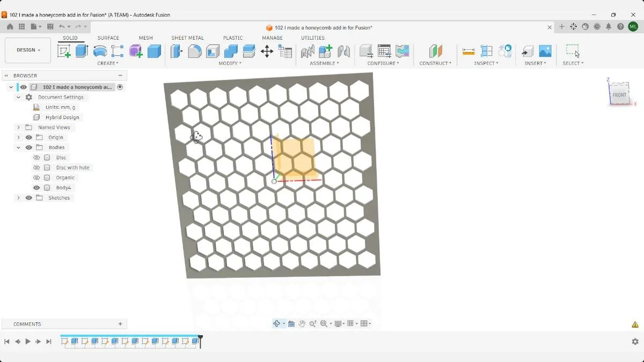Image resolution: width=644 pixels, height=362 pixels.
Task: Switch to the MANAGE tab
Action: [272, 38]
